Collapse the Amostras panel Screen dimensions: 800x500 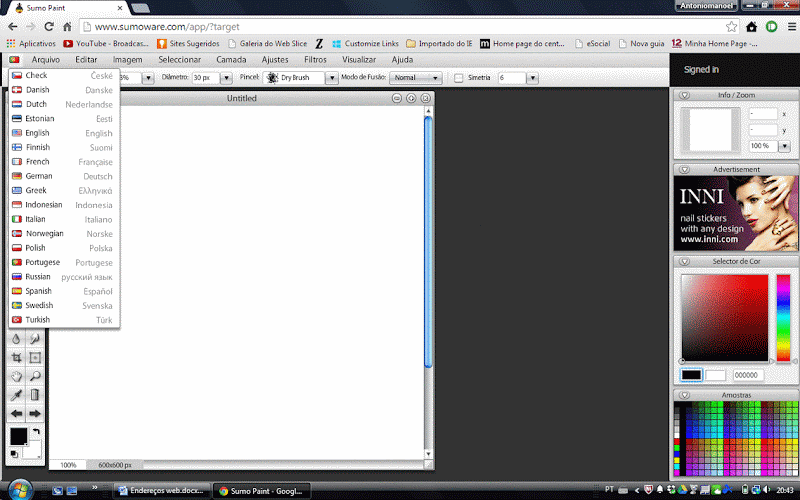click(x=685, y=395)
